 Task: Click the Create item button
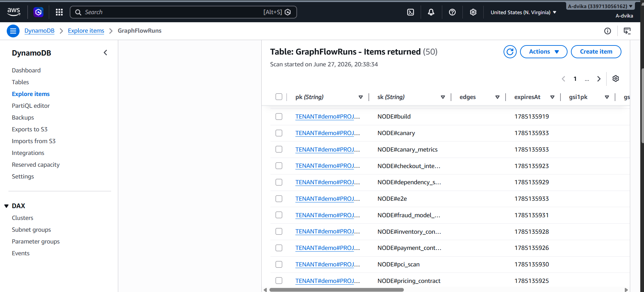point(596,52)
